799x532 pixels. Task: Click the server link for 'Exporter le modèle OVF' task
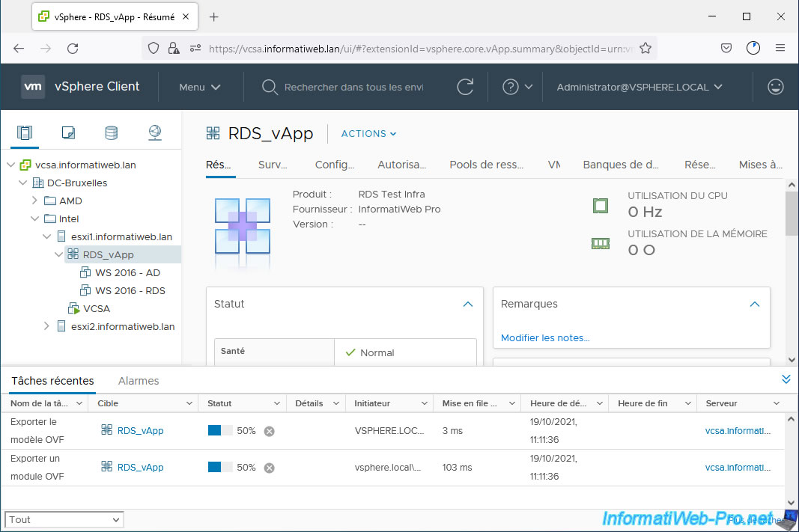click(x=738, y=431)
